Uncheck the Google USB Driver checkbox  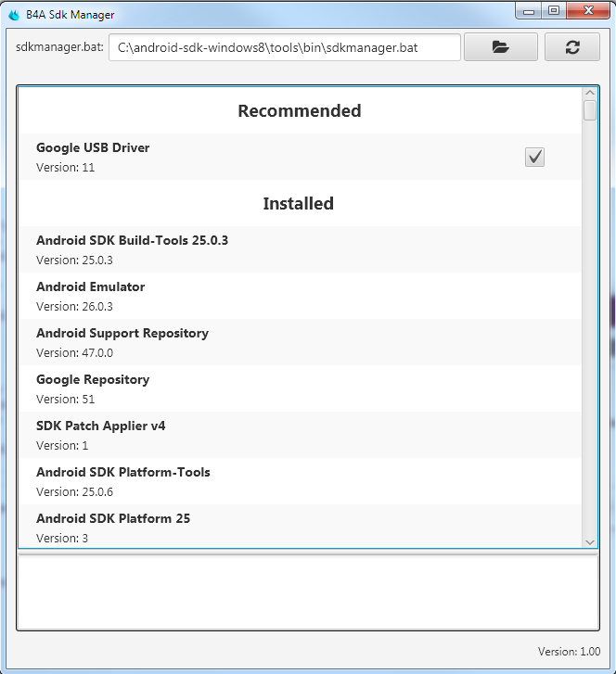coord(534,157)
